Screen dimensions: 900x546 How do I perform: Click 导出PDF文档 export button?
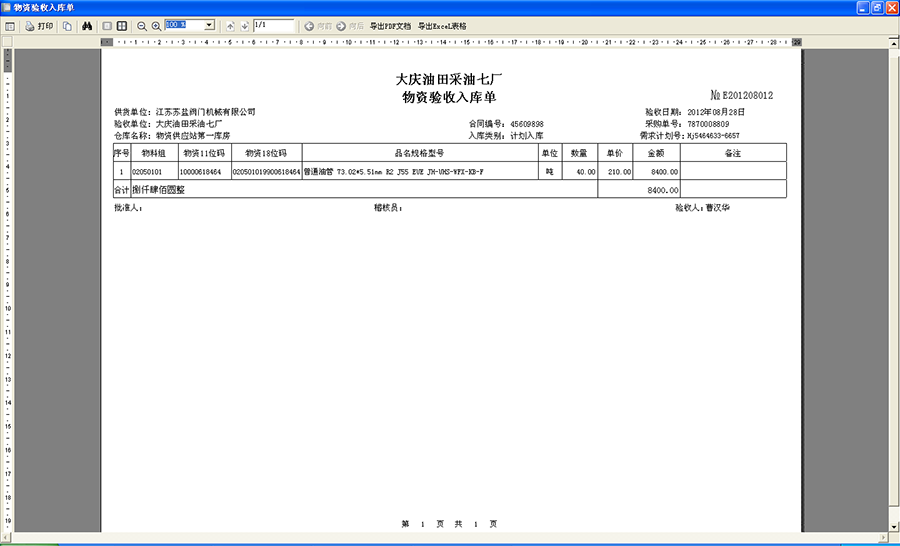[x=390, y=26]
